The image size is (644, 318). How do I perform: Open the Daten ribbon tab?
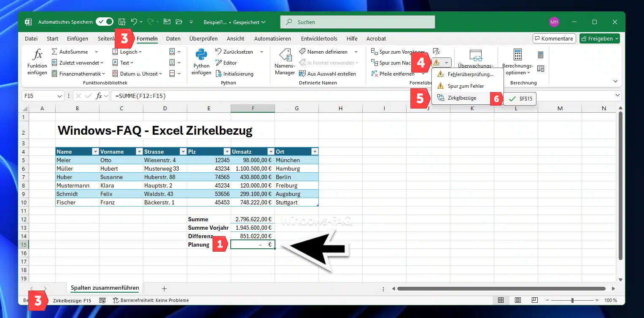(173, 38)
